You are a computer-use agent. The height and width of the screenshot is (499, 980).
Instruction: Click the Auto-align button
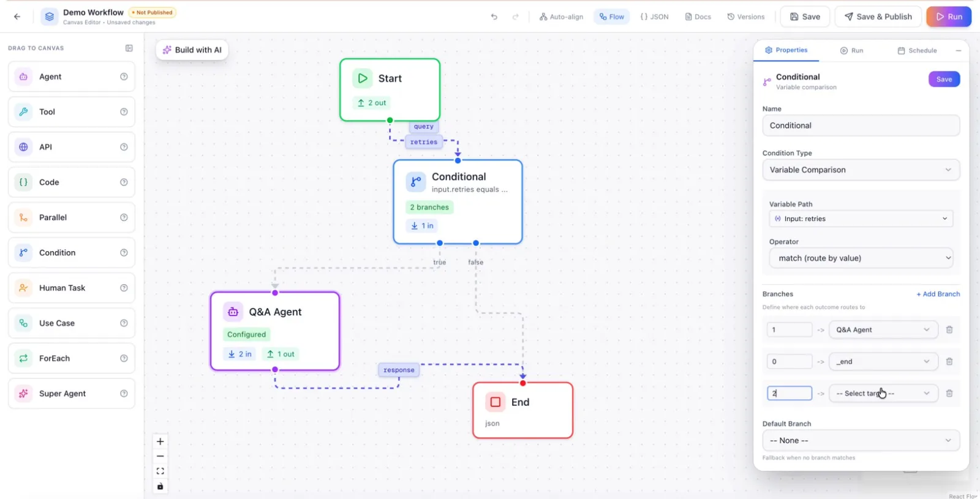[x=561, y=17]
